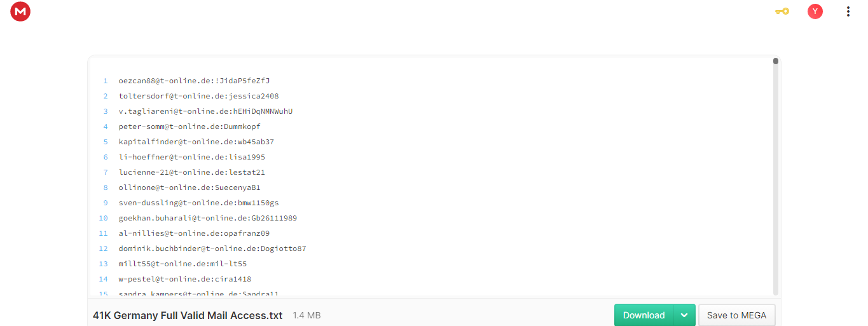Viewport: 868px width, 326px height.
Task: Open the yellow recovery key icon
Action: click(782, 11)
